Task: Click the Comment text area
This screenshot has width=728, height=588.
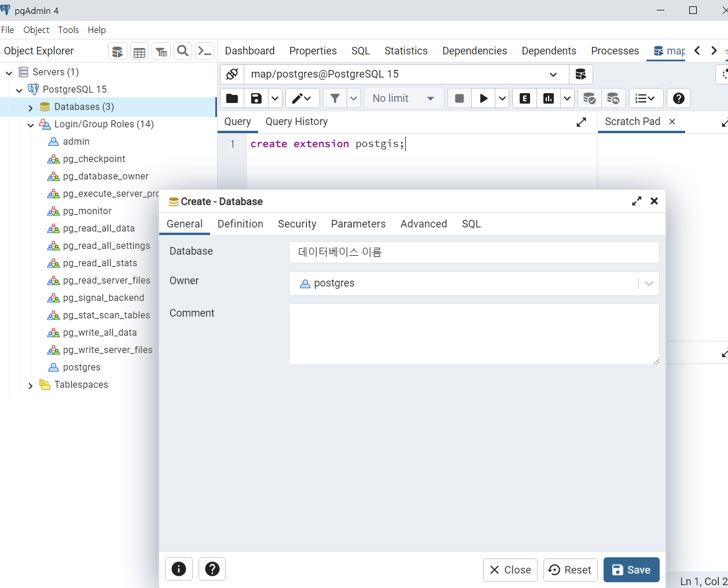Action: pos(474,335)
